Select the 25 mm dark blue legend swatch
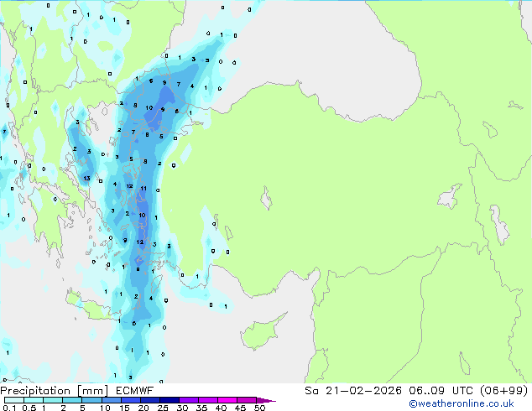This screenshot has width=532, height=411. click(x=169, y=400)
